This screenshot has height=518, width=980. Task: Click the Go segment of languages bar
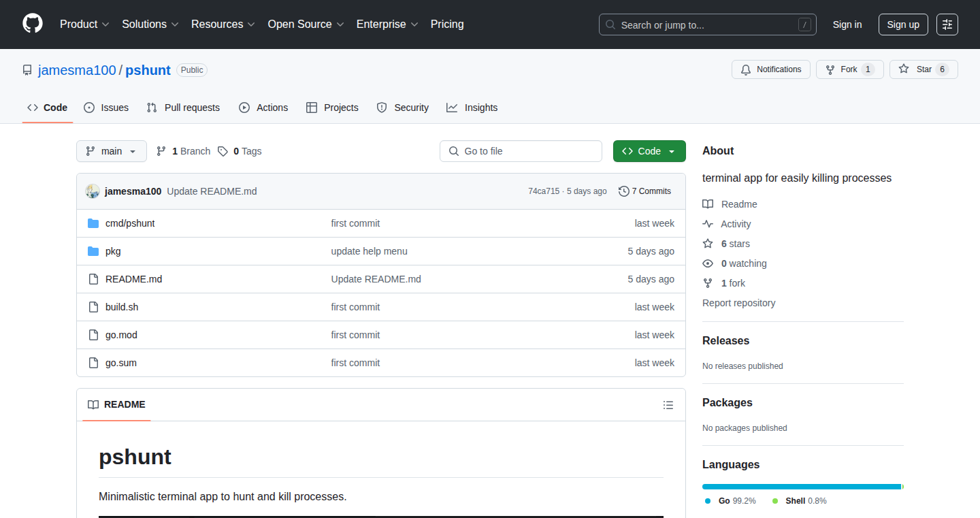[802, 487]
